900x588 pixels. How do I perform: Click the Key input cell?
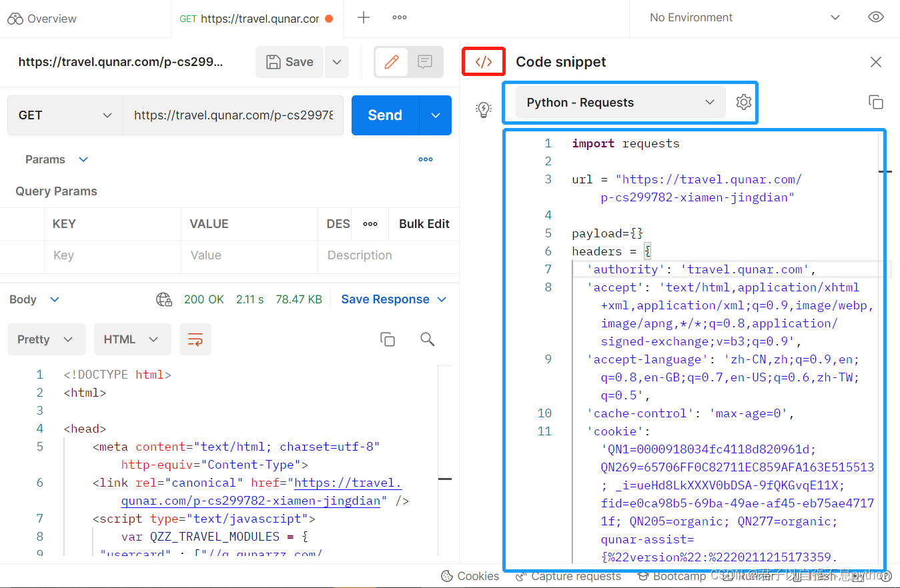pyautogui.click(x=113, y=255)
